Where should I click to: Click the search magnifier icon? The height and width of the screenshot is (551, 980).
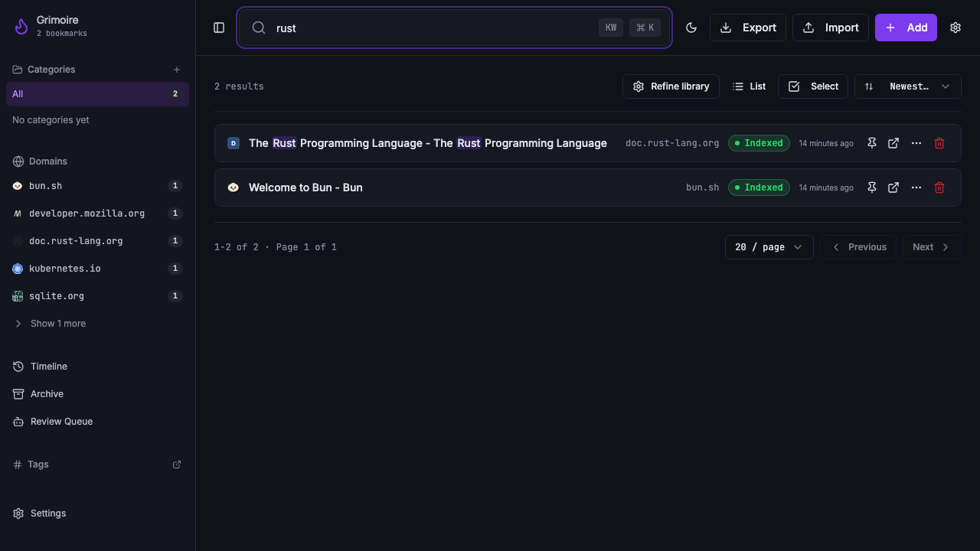259,28
